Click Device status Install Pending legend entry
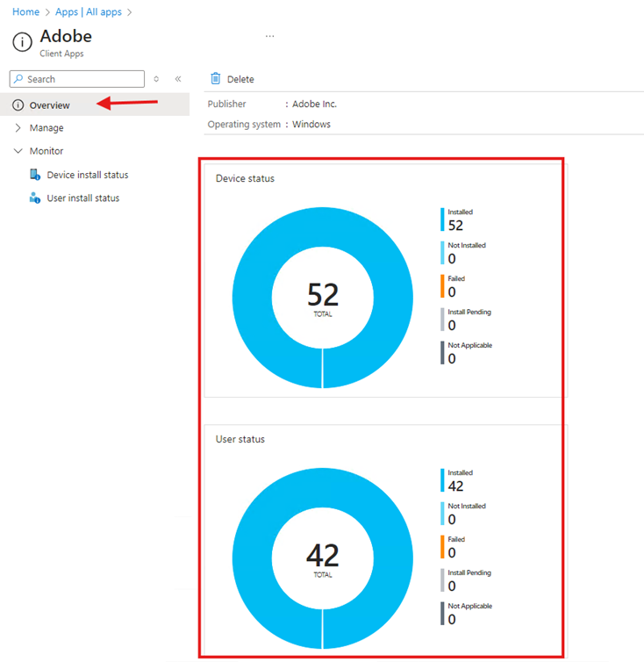Viewport: 644px width, 662px height. pyautogui.click(x=466, y=320)
